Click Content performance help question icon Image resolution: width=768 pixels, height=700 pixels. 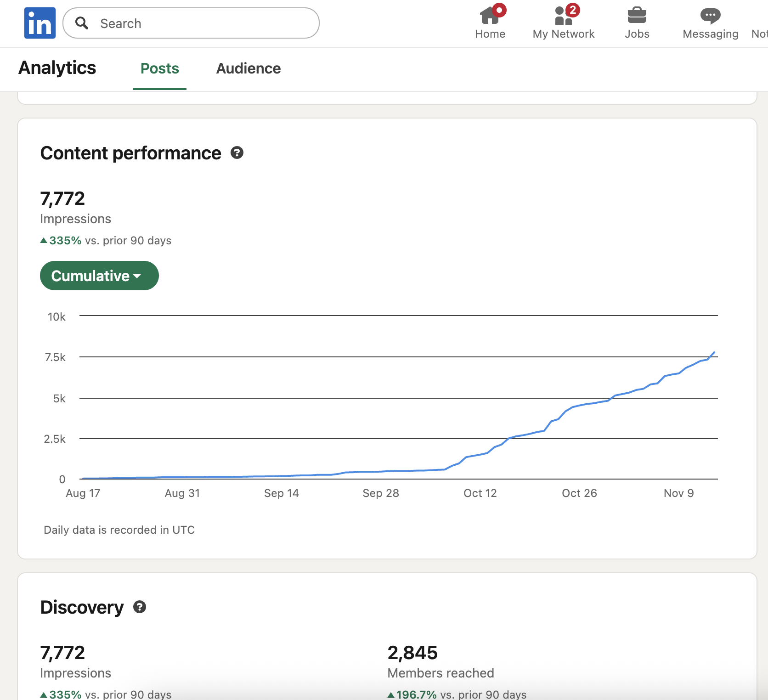coord(237,153)
